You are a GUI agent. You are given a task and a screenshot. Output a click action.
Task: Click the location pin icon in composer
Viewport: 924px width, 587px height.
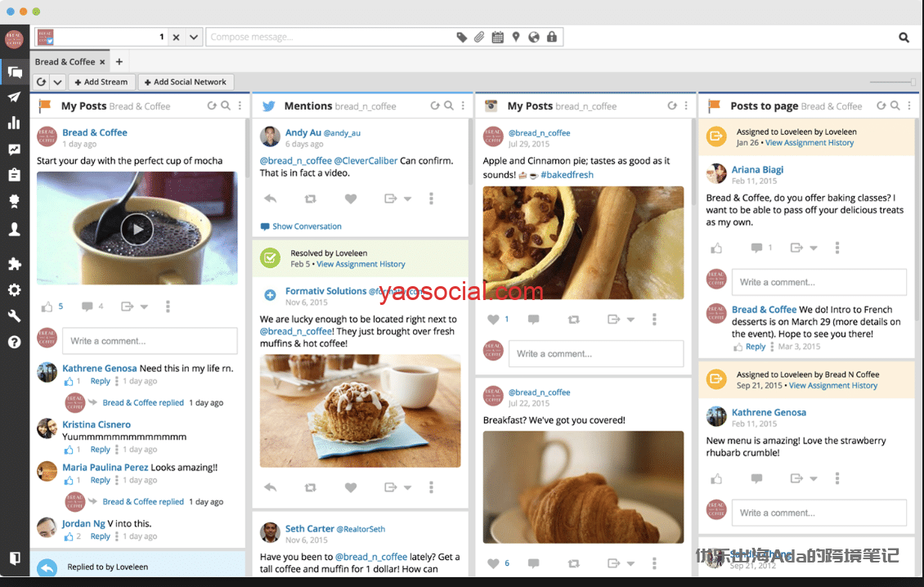click(x=516, y=37)
